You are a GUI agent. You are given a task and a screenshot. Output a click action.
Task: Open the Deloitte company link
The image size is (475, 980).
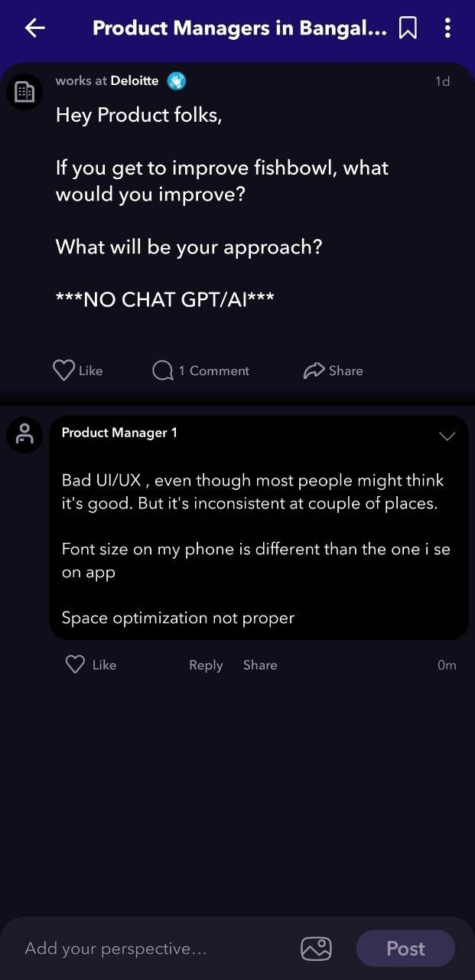tap(135, 80)
